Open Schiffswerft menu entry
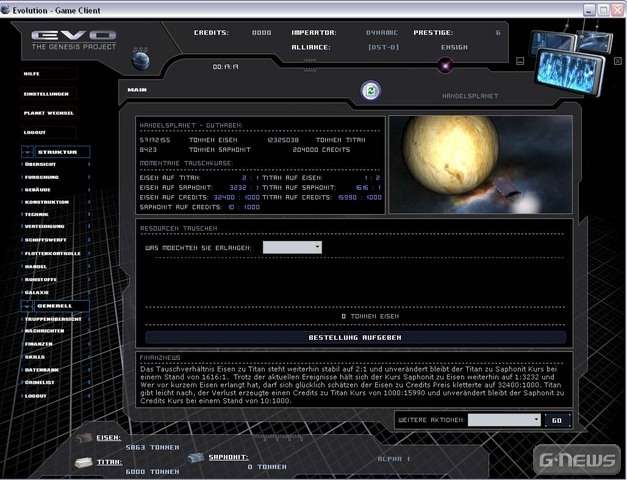Viewport: 627px width, 480px height. point(46,240)
